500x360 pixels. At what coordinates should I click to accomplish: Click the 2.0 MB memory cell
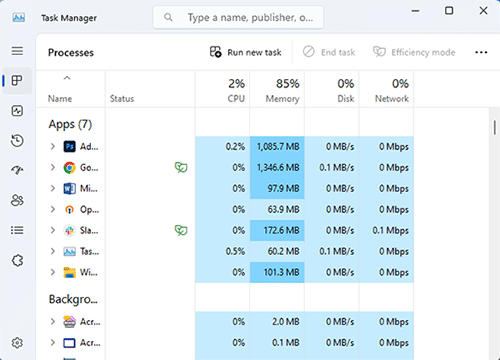click(277, 322)
